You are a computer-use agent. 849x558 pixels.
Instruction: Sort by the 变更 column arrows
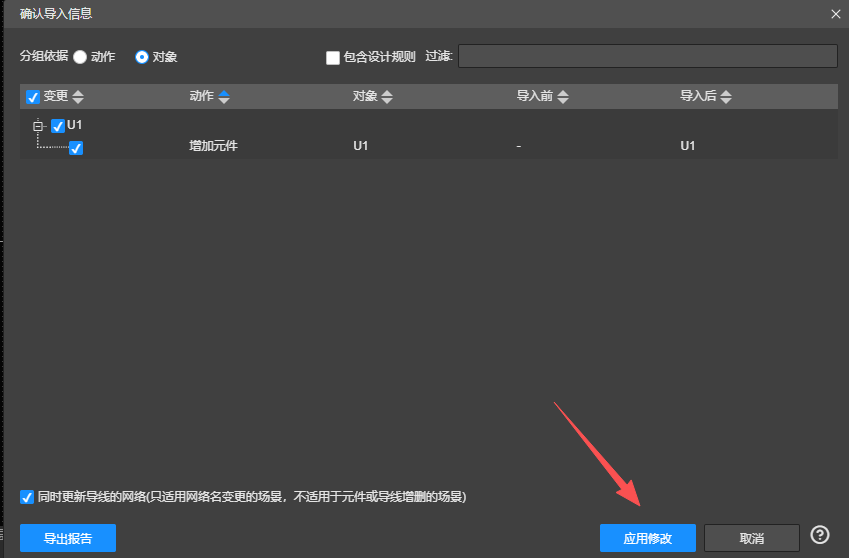point(78,97)
